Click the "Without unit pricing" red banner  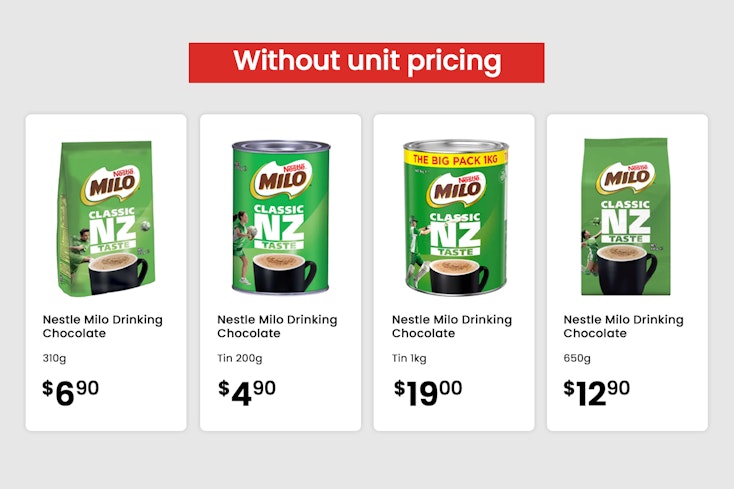click(x=366, y=62)
